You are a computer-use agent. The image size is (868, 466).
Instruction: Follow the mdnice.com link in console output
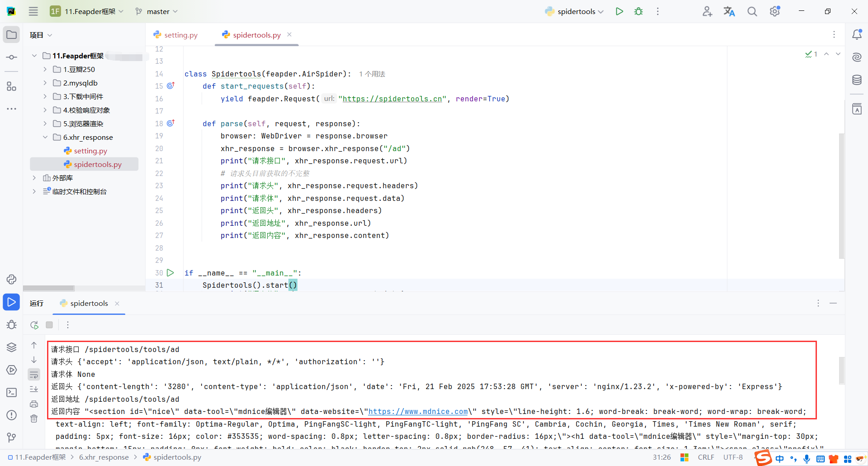tap(417, 411)
